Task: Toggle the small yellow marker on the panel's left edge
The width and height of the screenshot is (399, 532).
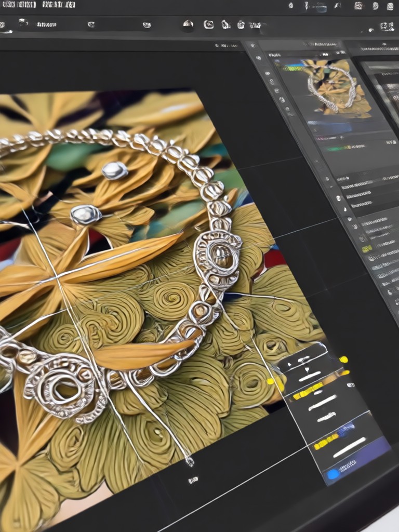Action: pyautogui.click(x=270, y=381)
